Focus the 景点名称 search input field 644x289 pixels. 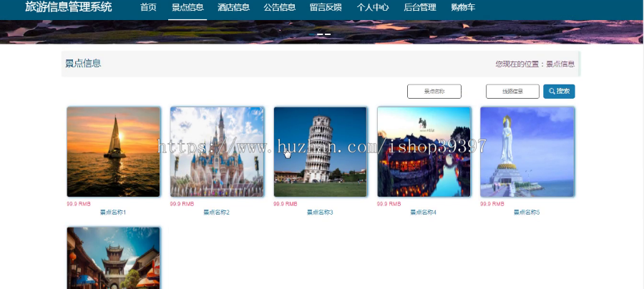pyautogui.click(x=434, y=92)
